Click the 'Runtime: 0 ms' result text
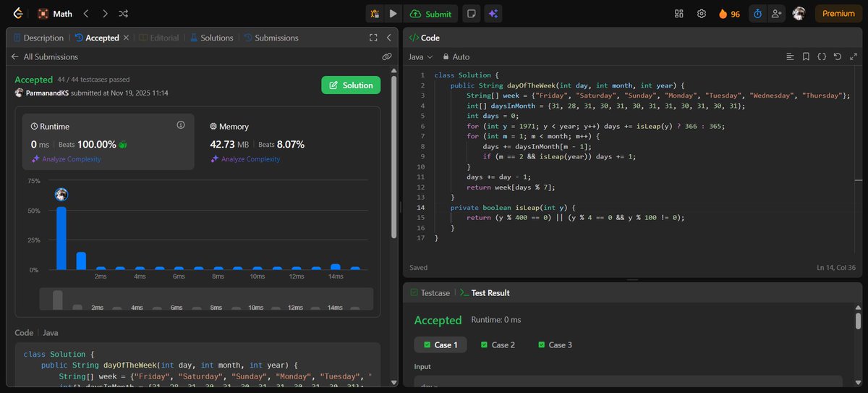Screen dimensions: 868x393 point(496,320)
